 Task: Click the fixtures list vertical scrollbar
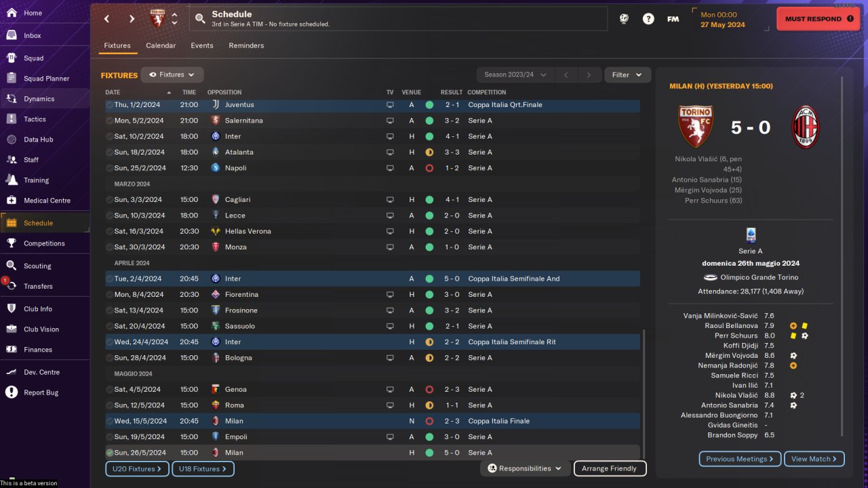coord(644,393)
